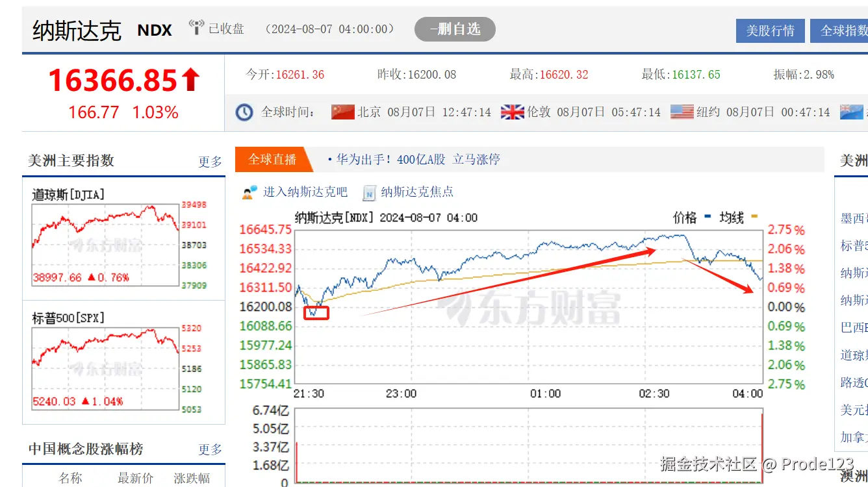Click the 16200.08 y-axis baseline label

tap(266, 306)
